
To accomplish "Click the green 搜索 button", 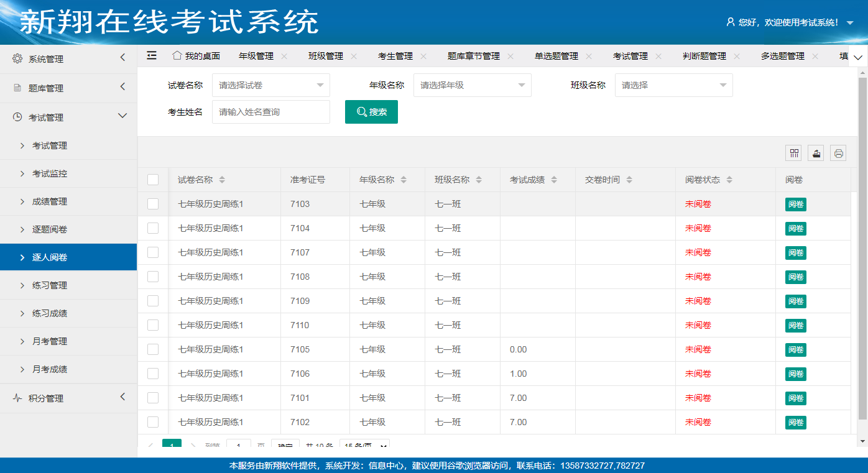I will [x=371, y=112].
